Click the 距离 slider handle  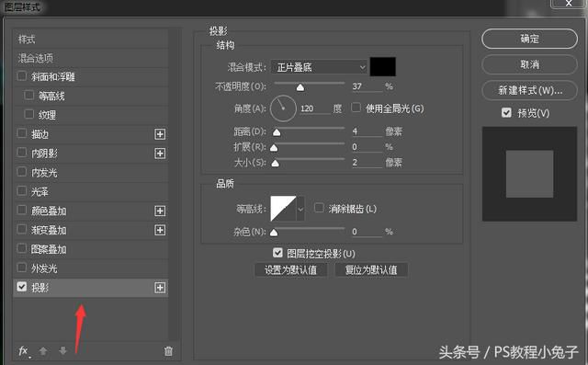tap(277, 132)
